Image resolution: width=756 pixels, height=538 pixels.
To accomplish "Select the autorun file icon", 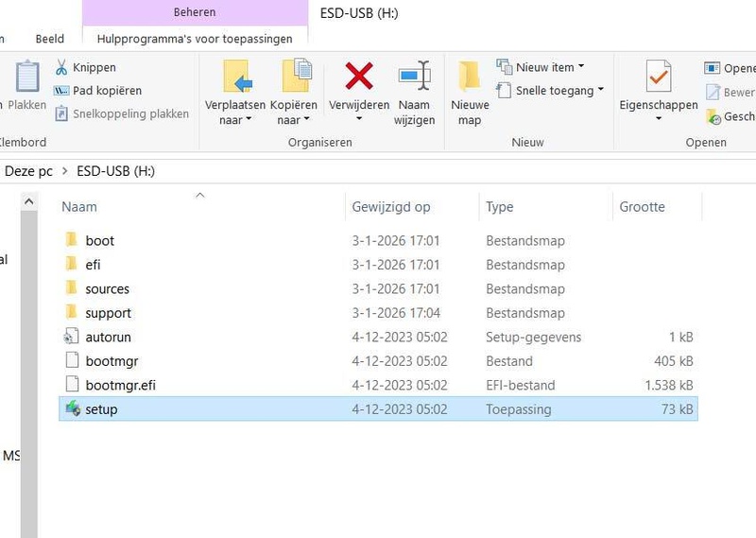I will 72,337.
